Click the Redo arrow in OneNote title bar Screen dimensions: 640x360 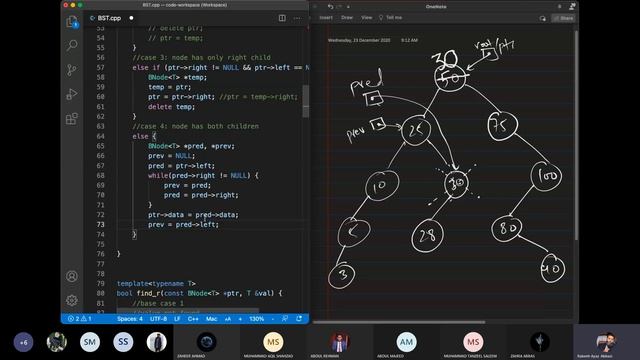[339, 7]
